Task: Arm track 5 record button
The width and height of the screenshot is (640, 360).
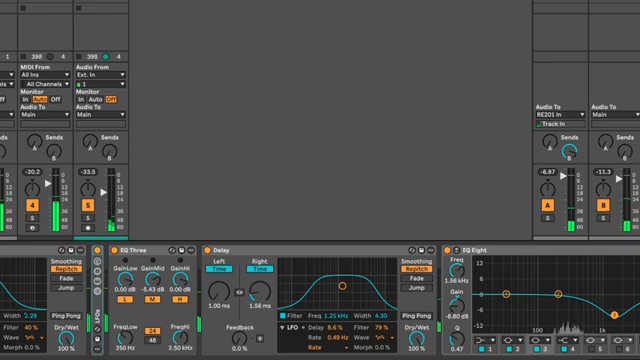Action: (x=88, y=228)
